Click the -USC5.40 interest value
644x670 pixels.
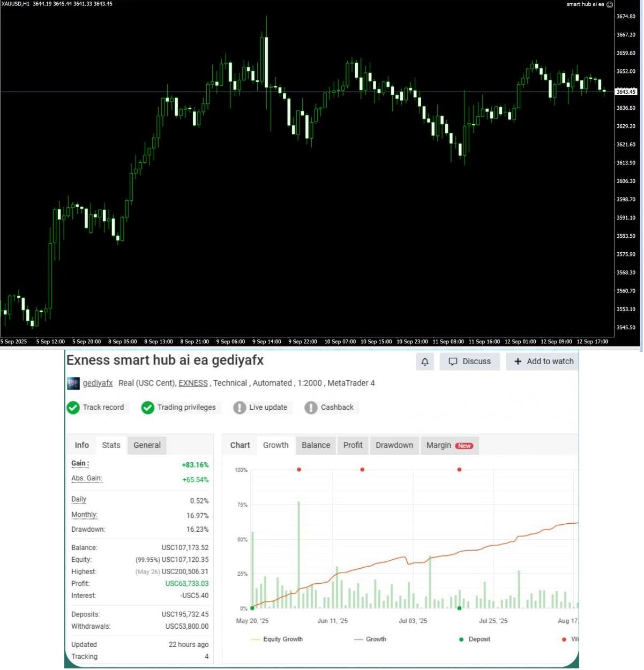point(194,596)
